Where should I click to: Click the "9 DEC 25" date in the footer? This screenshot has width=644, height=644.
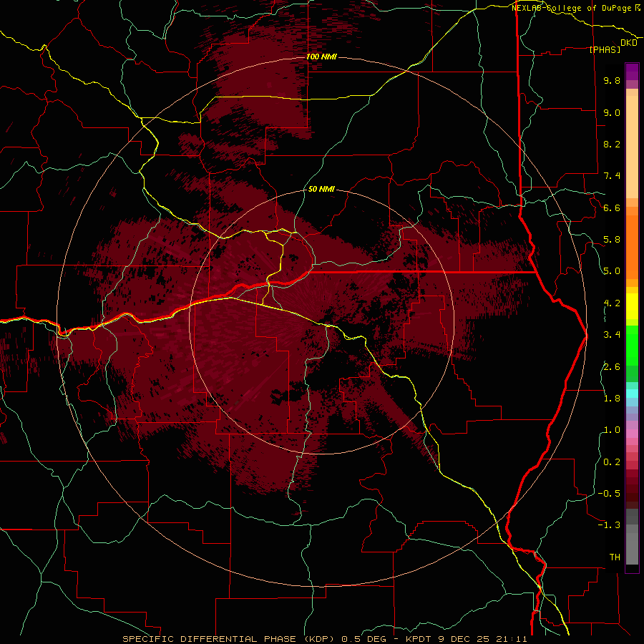[464, 639]
